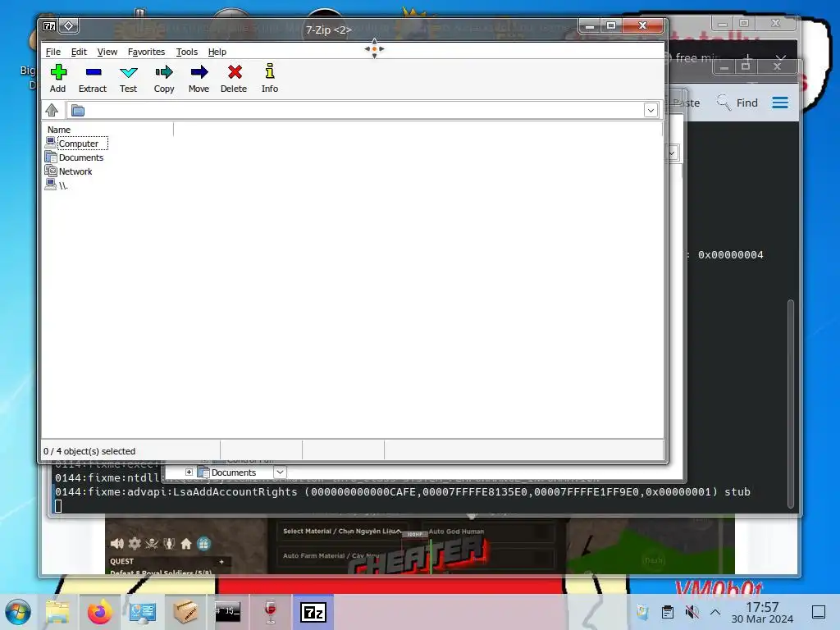
Task: Click show desktop square in tray
Action: [818, 612]
